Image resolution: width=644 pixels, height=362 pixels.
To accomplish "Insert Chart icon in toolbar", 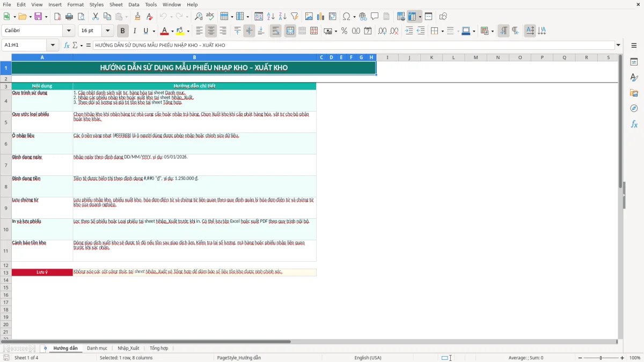I will pos(321,17).
